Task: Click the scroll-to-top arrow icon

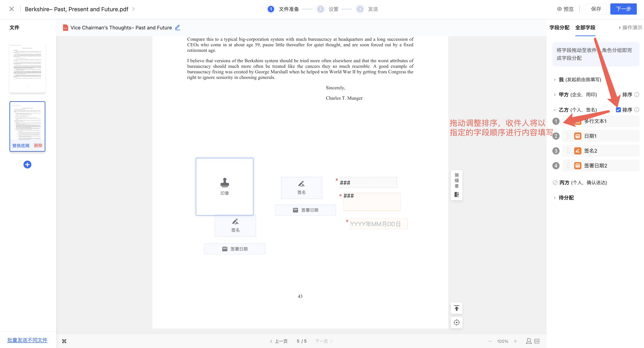Action: [457, 308]
